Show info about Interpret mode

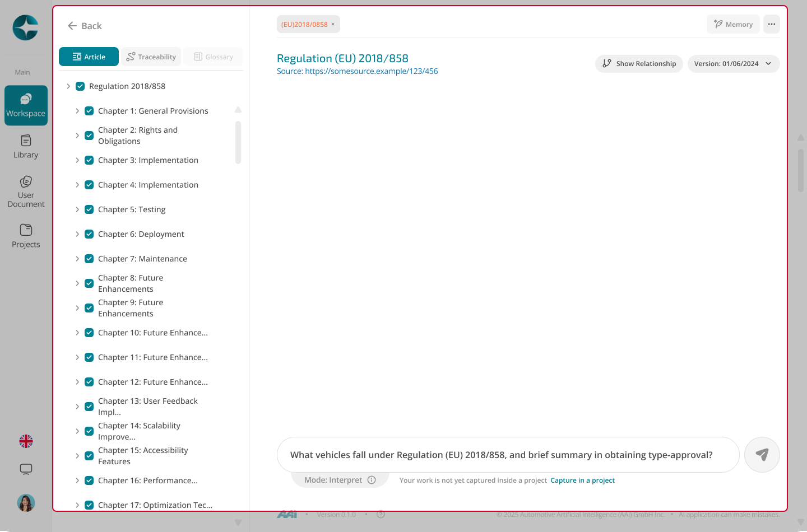372,480
